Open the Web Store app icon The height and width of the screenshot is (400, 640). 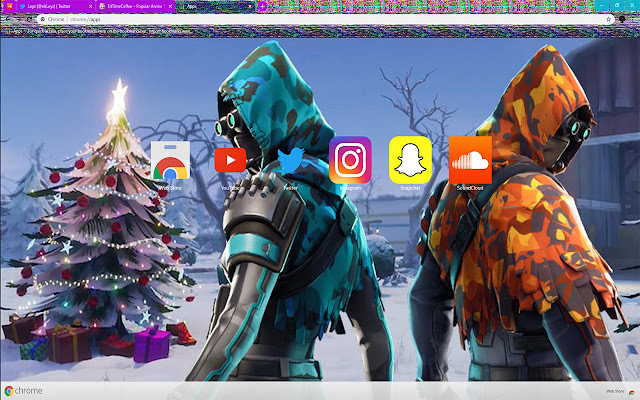(x=170, y=160)
